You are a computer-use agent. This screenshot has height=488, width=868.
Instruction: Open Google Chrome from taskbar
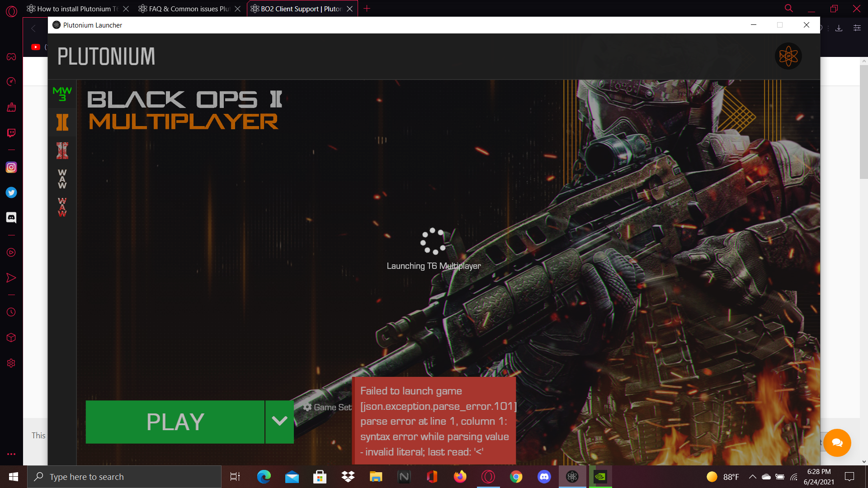point(516,477)
